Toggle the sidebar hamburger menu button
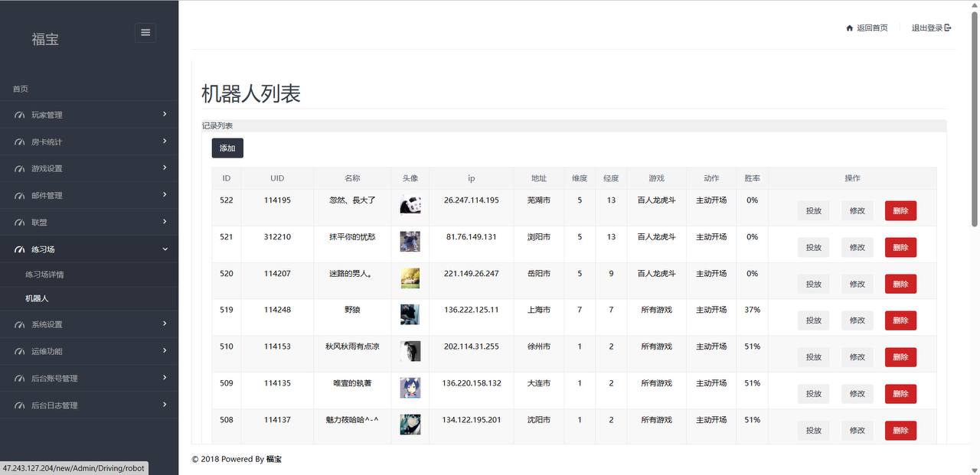This screenshot has width=980, height=475. click(x=145, y=32)
